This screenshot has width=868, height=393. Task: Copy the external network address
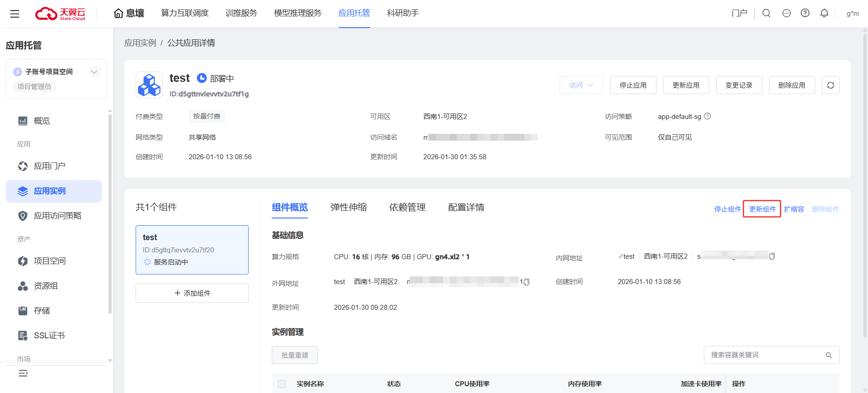(526, 282)
